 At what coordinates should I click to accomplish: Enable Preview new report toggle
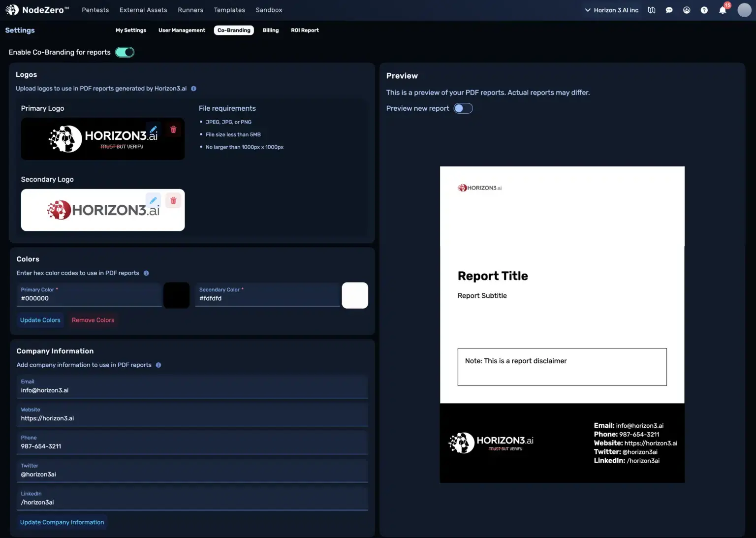(x=463, y=108)
